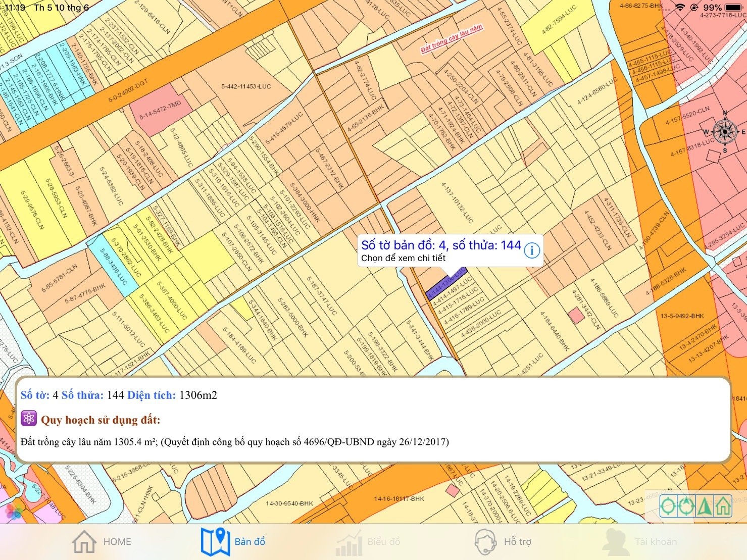Switch to the Bản đồ tab
747x560 pixels.
pyautogui.click(x=233, y=542)
